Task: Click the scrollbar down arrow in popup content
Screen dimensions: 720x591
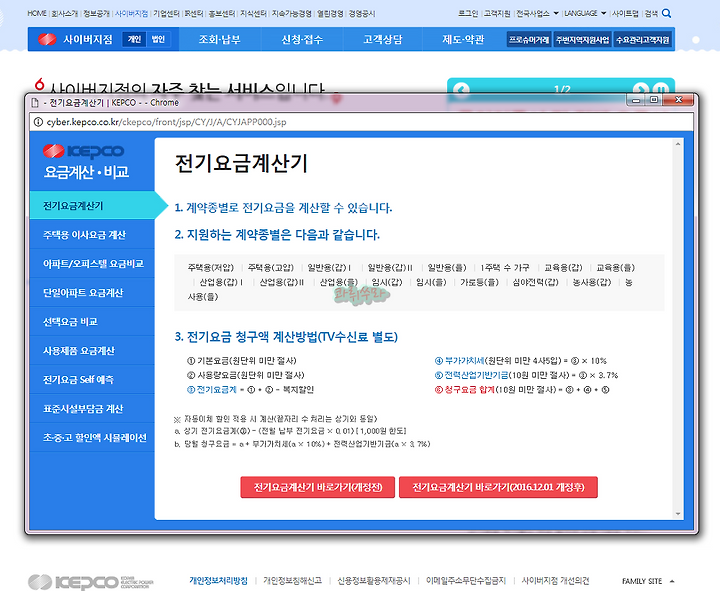Action: [x=678, y=514]
